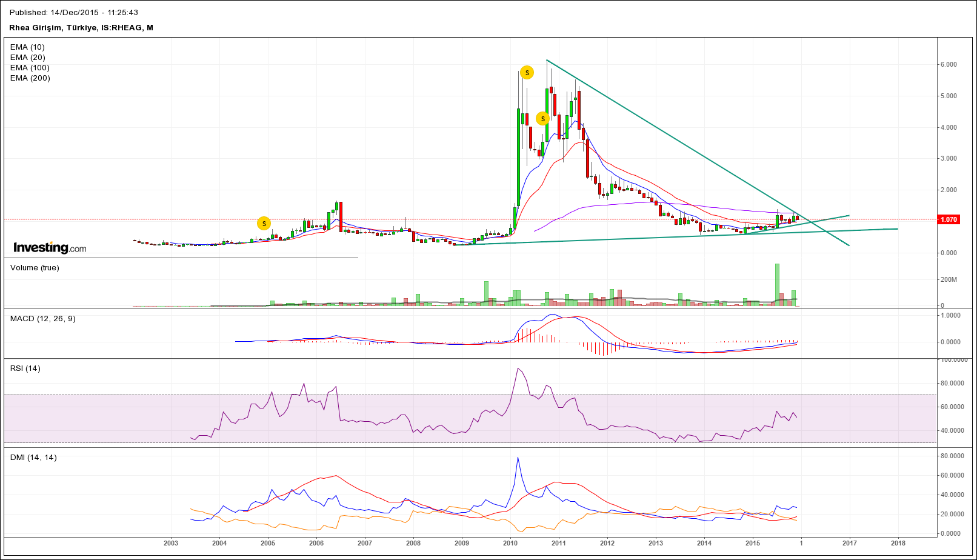Viewport: 977px width, 560px height.
Task: Click the RSI (14) panel label
Action: tap(25, 368)
